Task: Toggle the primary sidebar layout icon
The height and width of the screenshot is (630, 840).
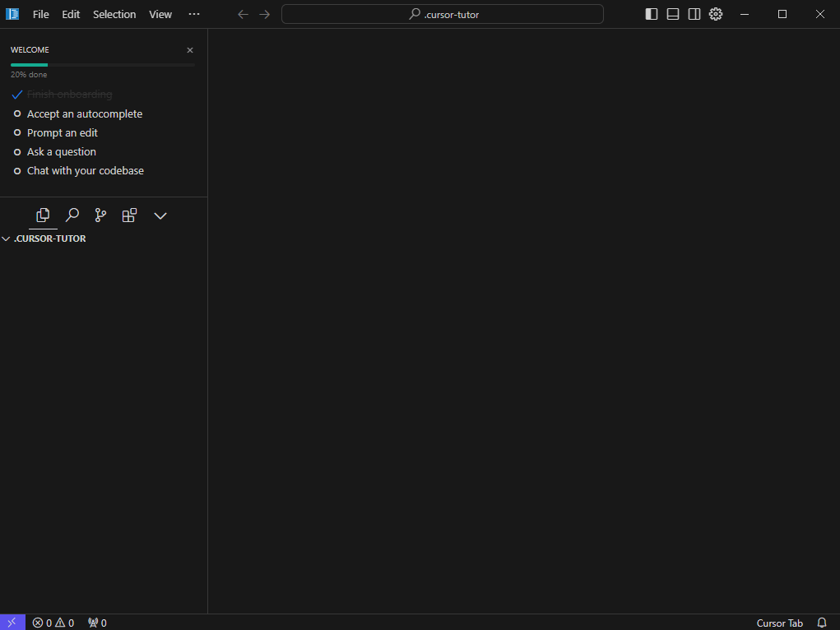Action: tap(652, 15)
